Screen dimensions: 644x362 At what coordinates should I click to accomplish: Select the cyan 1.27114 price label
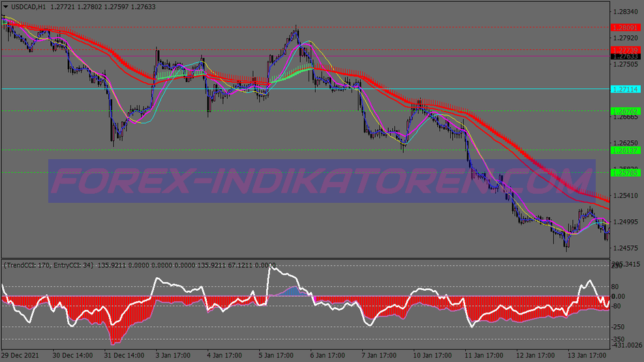[626, 89]
